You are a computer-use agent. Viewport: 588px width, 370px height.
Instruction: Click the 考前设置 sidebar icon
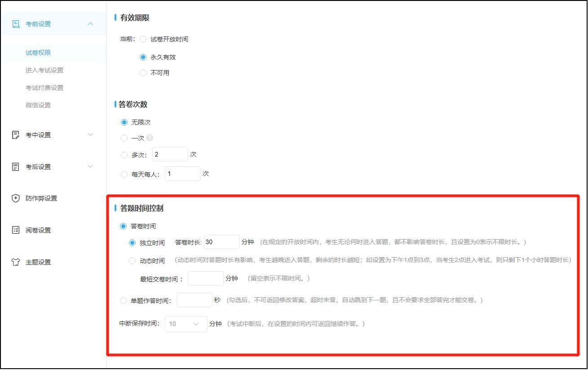[16, 23]
